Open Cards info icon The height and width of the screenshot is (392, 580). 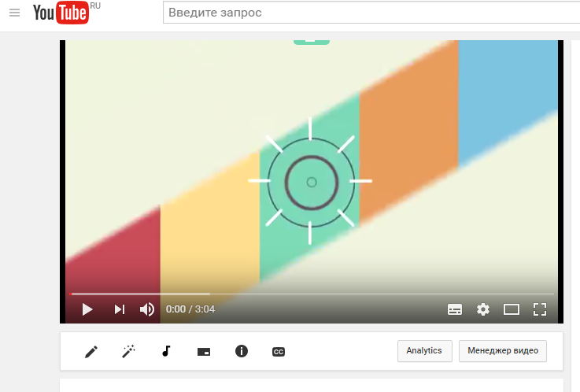[x=242, y=351]
